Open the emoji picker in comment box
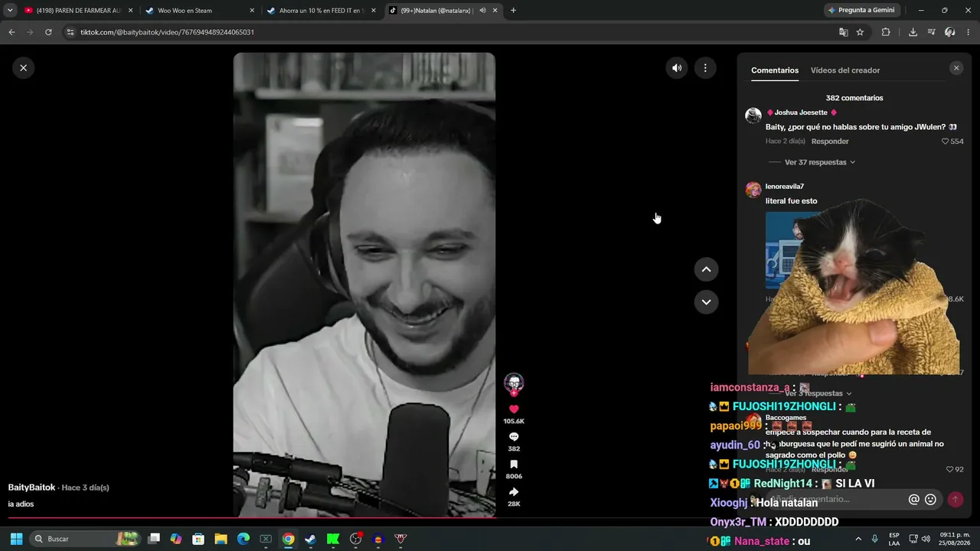The width and height of the screenshot is (980, 551). click(931, 500)
